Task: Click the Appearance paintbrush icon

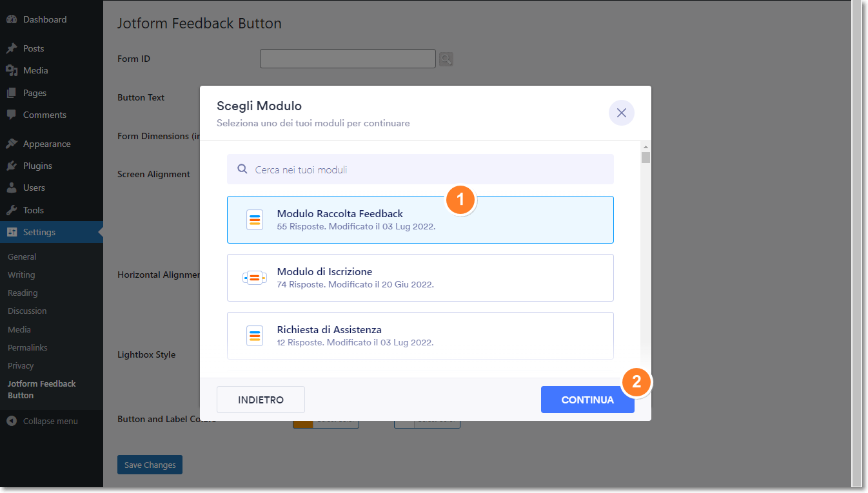Action: coord(12,144)
